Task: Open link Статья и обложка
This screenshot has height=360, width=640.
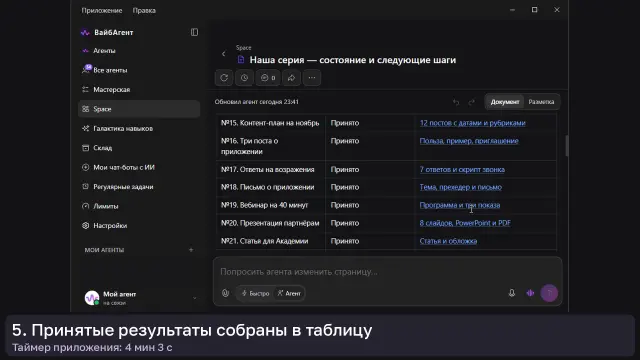Action: click(448, 241)
